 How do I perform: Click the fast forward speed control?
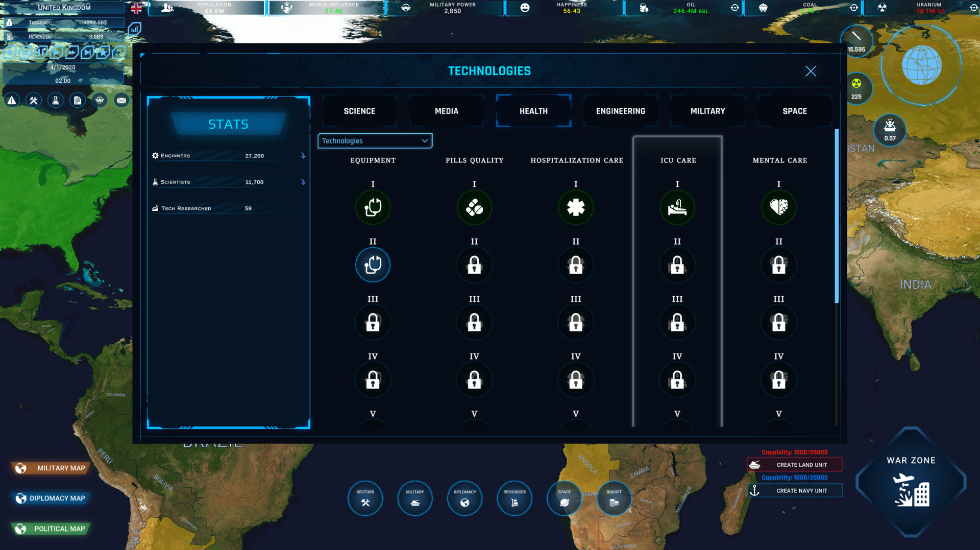70,53
